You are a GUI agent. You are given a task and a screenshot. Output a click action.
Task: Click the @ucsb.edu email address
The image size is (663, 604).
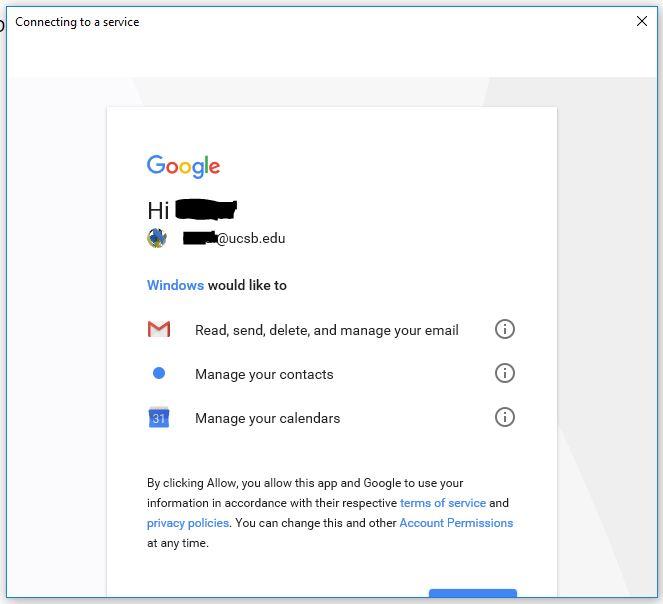pyautogui.click(x=234, y=238)
